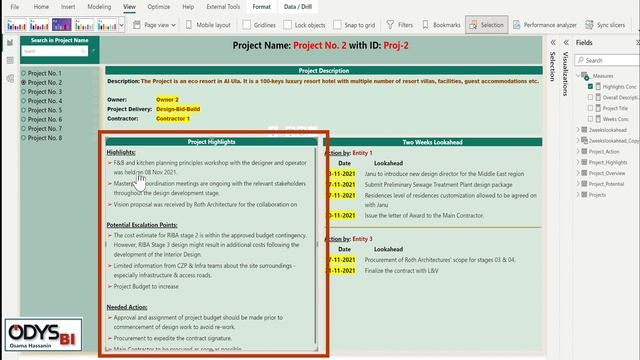Switch to the Insert ribbon tab
Screen dimensions: 640x360
click(x=68, y=7)
